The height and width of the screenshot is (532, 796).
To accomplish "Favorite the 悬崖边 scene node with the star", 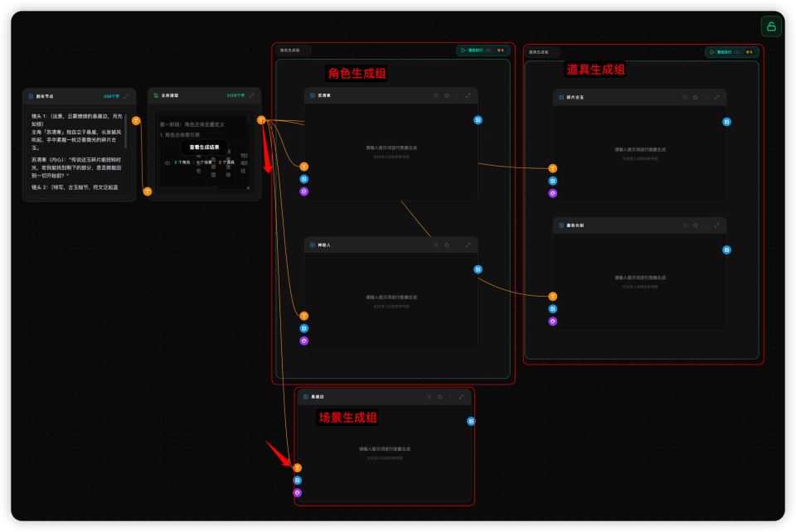I will click(x=440, y=397).
